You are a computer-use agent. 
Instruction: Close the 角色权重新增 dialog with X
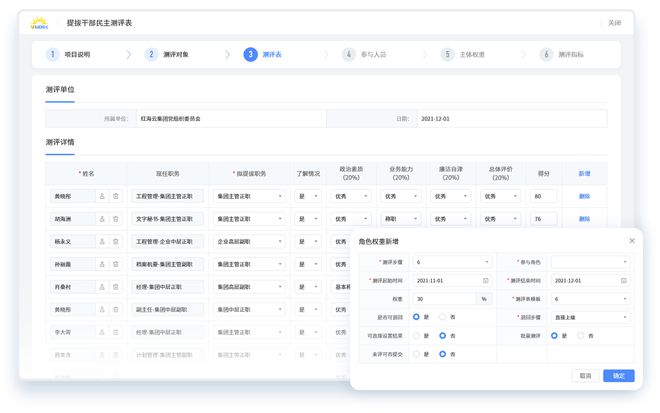pos(632,241)
